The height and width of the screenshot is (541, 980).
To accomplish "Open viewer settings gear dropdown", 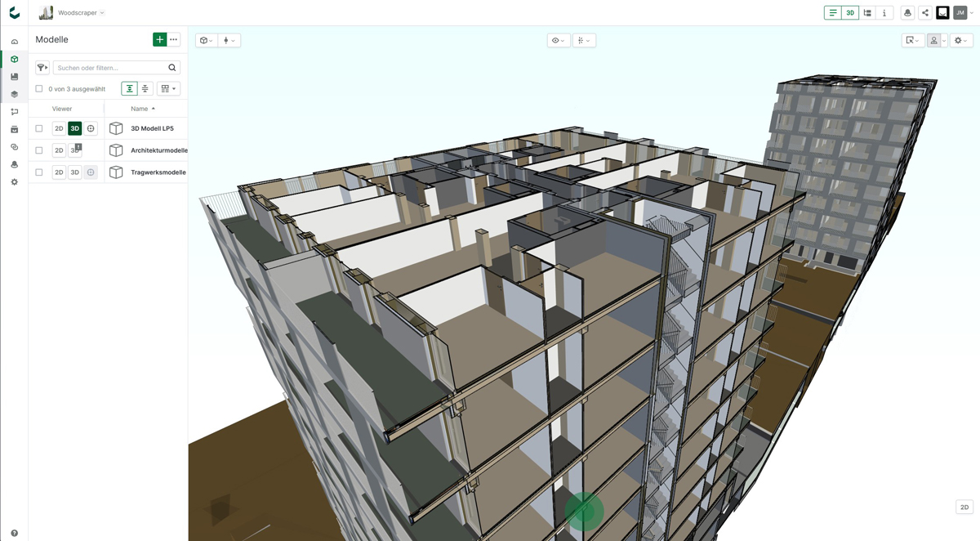I will [x=961, y=40].
